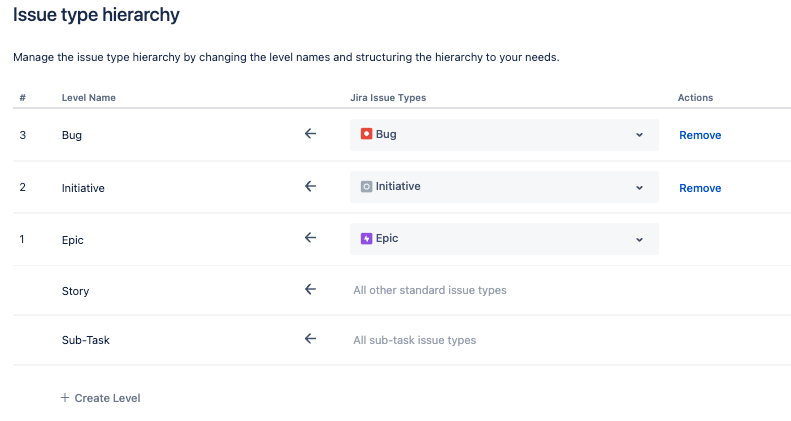The height and width of the screenshot is (421, 791).
Task: Remove the Initiative hierarchy level
Action: point(700,188)
